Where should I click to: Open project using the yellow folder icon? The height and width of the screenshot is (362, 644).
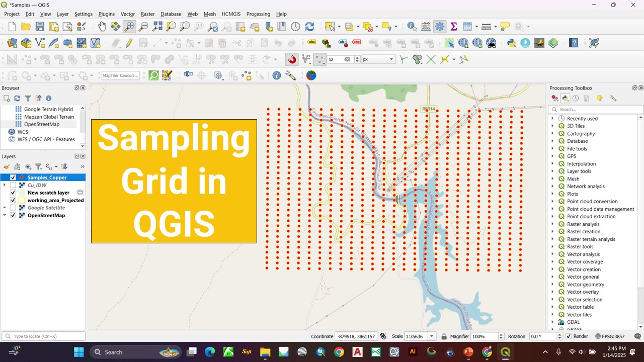click(26, 27)
